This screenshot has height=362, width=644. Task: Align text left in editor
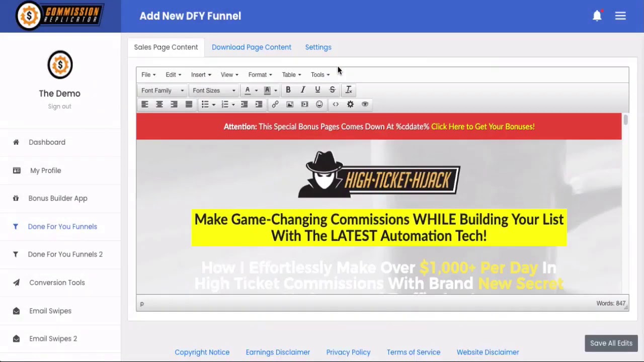(x=145, y=105)
